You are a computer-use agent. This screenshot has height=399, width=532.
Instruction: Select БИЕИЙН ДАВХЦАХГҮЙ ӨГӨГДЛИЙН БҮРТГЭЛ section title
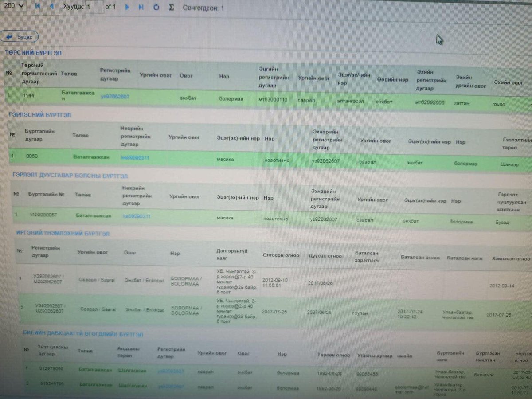pyautogui.click(x=83, y=334)
